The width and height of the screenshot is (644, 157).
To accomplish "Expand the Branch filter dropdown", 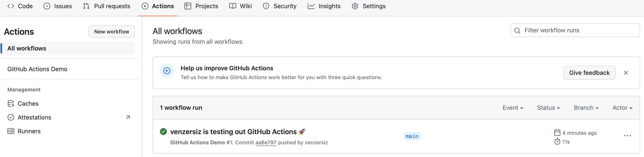I will [586, 108].
